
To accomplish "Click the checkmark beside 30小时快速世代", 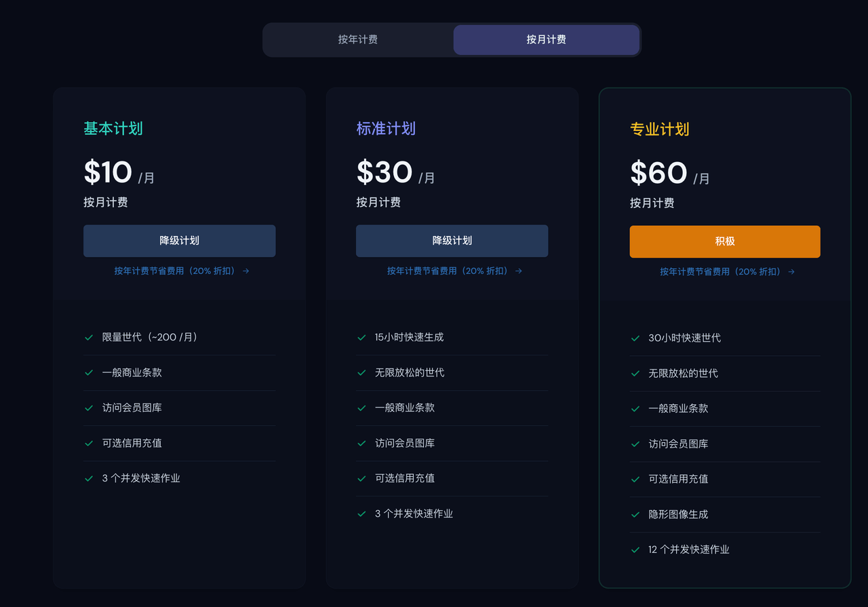I will (635, 337).
